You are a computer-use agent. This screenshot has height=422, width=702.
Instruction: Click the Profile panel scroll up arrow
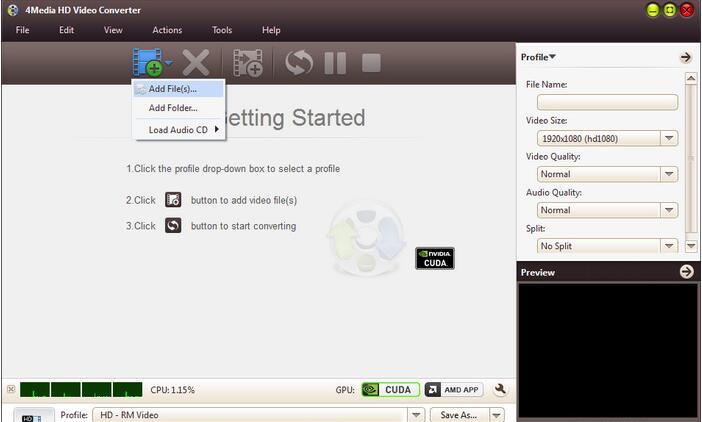691,78
